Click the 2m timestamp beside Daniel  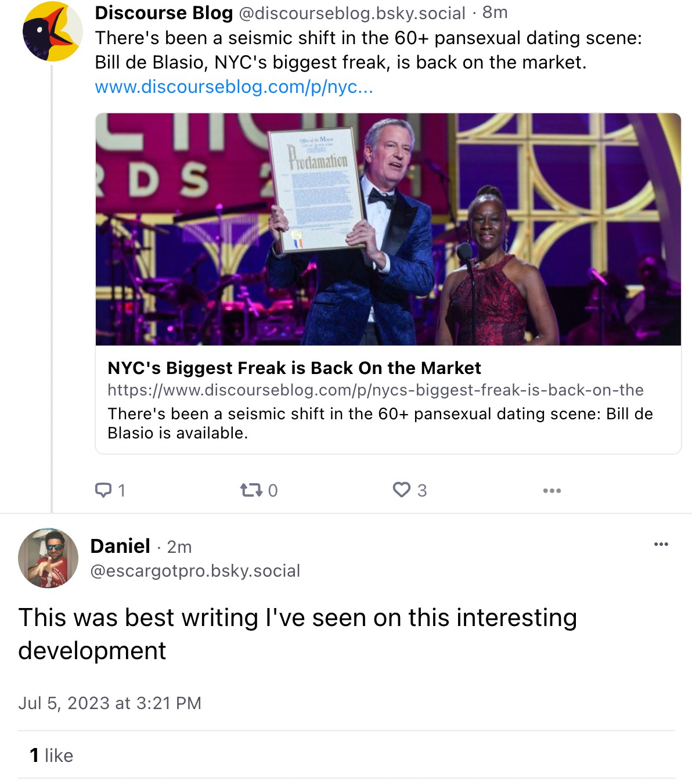point(179,546)
